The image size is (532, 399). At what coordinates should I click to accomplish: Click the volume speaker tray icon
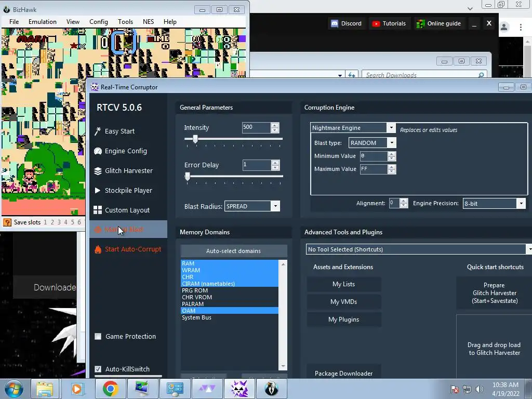pyautogui.click(x=479, y=389)
